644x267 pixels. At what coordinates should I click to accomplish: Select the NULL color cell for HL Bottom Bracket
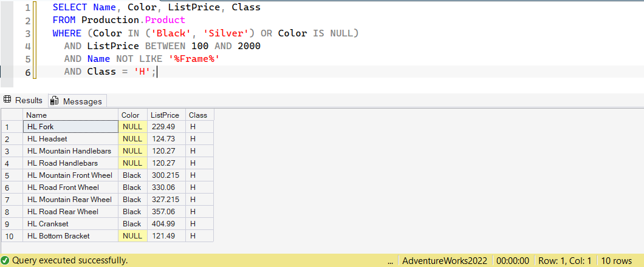click(132, 236)
